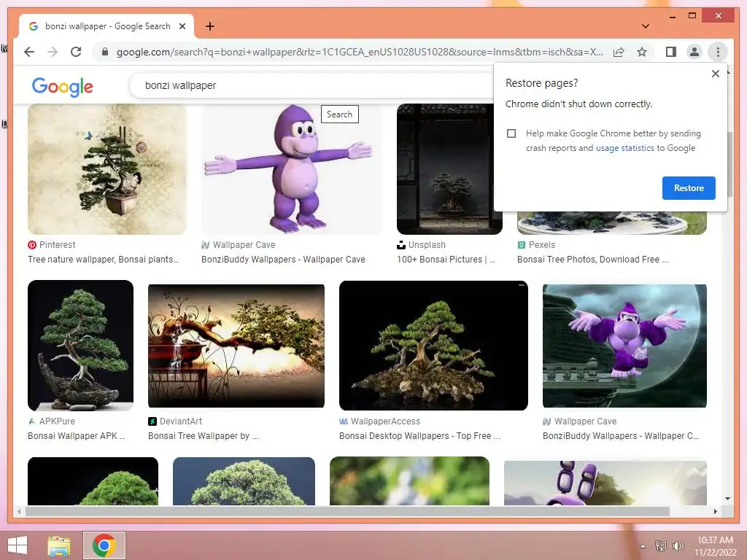Viewport: 747px width, 560px height.
Task: Enable sending crash reports checkbox
Action: pyautogui.click(x=511, y=133)
